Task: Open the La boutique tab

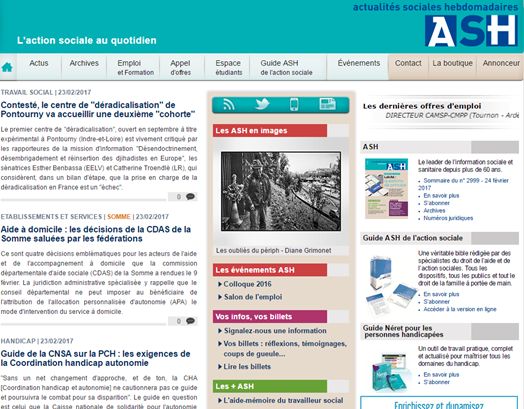Action: pyautogui.click(x=452, y=63)
